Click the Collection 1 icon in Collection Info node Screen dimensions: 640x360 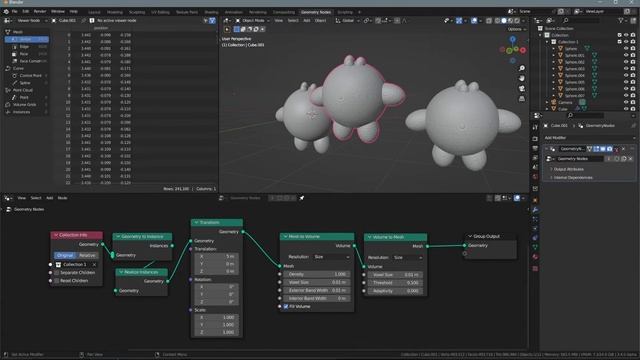coord(58,264)
